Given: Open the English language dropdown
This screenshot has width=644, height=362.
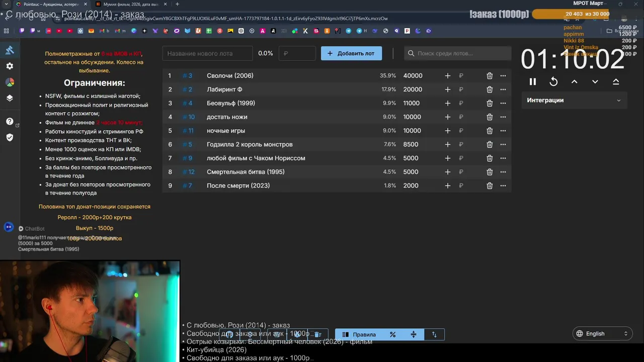Looking at the screenshot, I should [602, 333].
